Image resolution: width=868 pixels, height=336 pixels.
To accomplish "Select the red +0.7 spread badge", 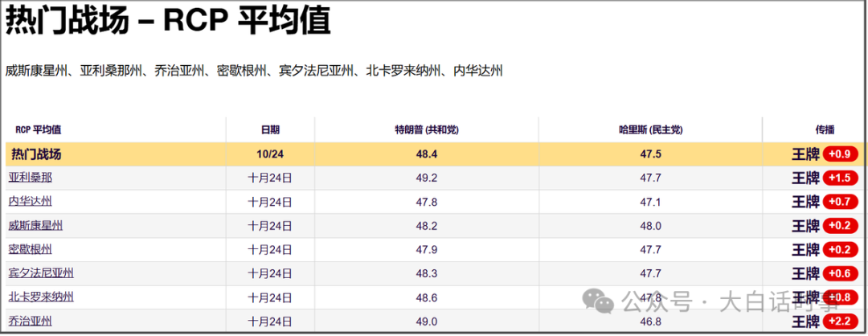I will pos(841,202).
